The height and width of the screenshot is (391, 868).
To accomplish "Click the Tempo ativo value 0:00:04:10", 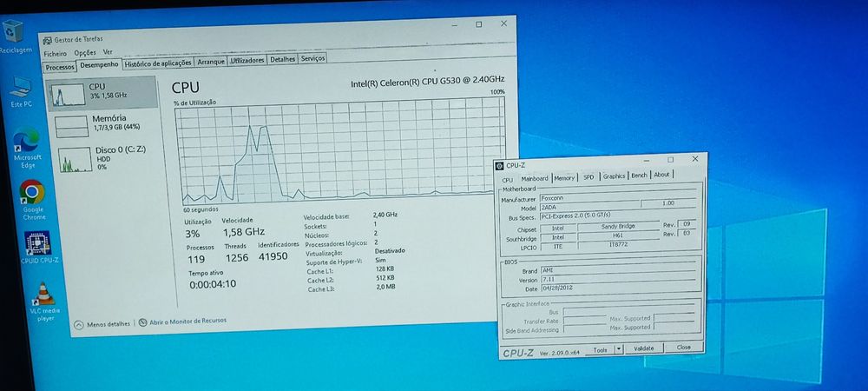I will pyautogui.click(x=213, y=285).
